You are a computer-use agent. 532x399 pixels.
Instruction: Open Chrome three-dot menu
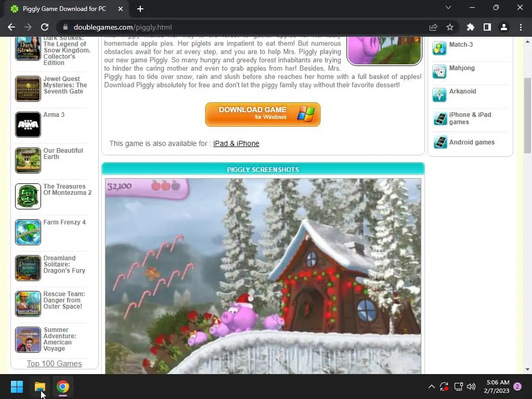(521, 27)
